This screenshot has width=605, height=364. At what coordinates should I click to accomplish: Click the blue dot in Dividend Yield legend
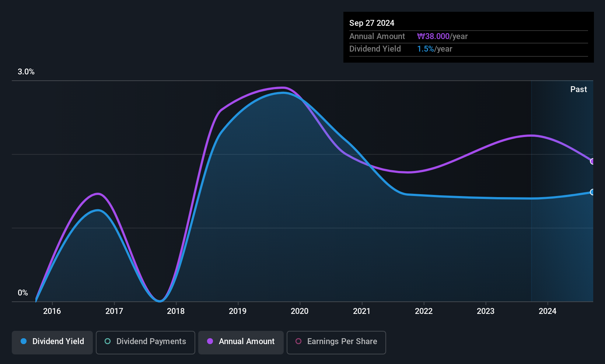[x=24, y=342]
